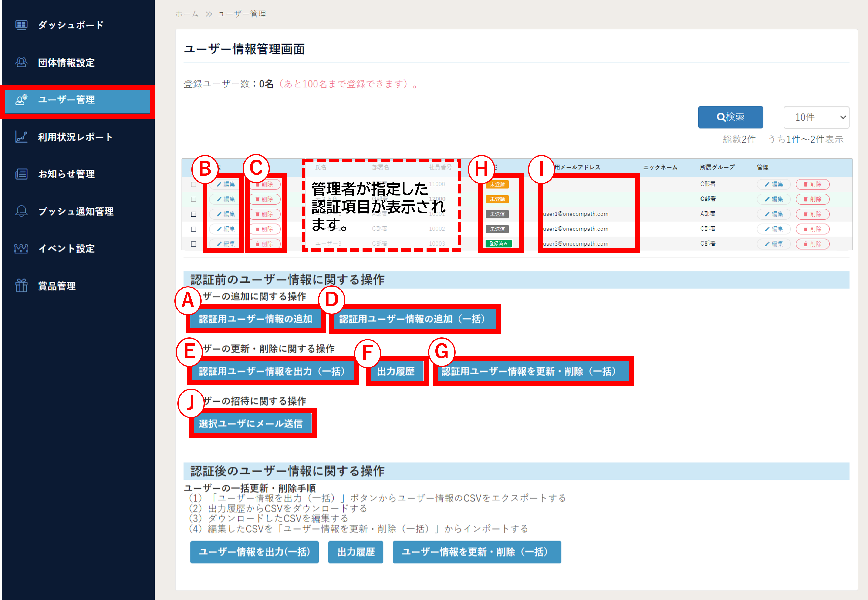The height and width of the screenshot is (600, 868).
Task: Click the 団体情報設定 group icon
Action: [21, 62]
